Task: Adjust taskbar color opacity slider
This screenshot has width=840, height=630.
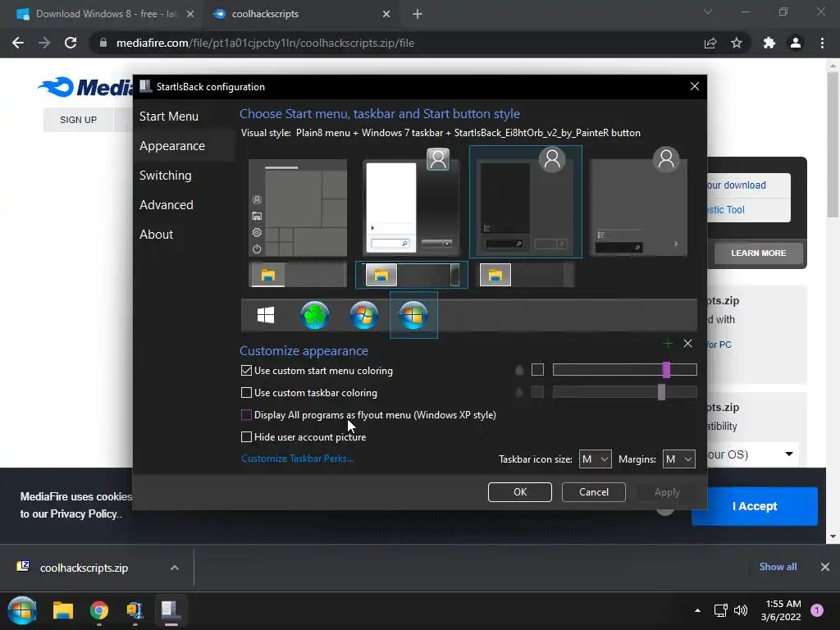Action: pos(624,392)
